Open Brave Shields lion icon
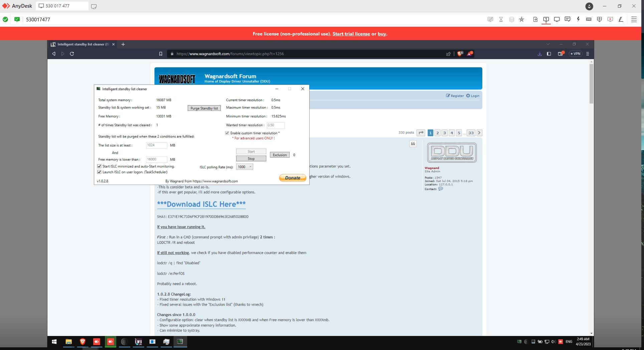This screenshot has width=644, height=350. coord(460,53)
